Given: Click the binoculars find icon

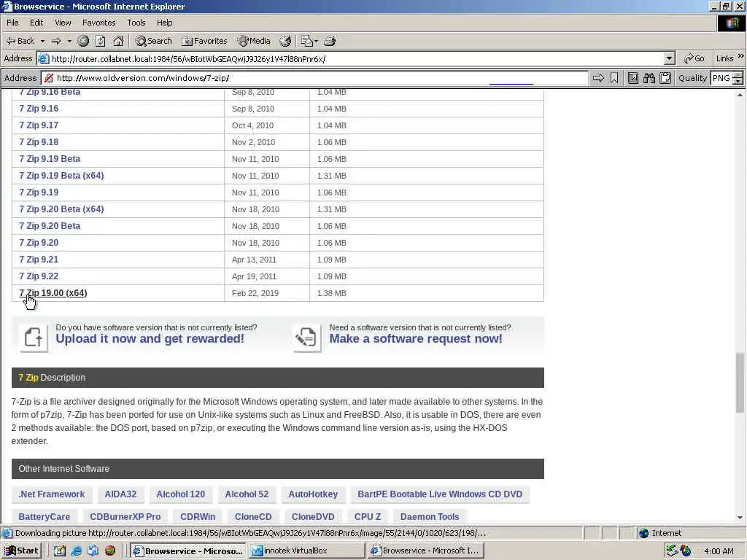Looking at the screenshot, I should (649, 78).
